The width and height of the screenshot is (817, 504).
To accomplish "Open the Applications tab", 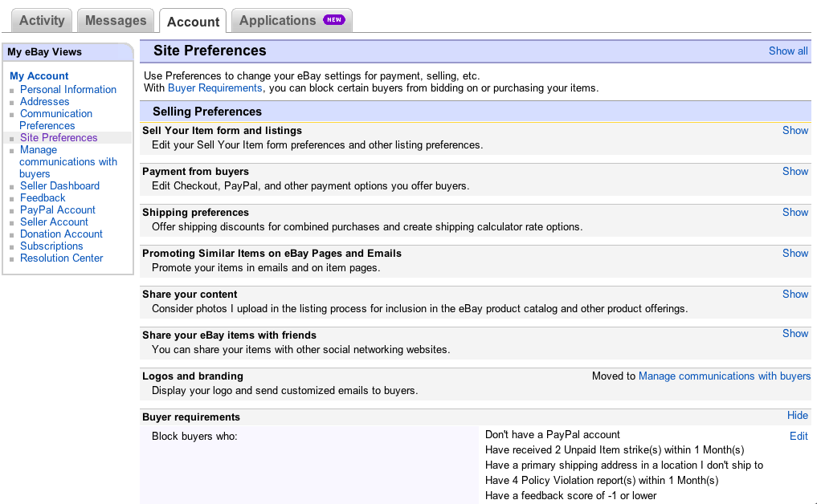I will 278,21.
